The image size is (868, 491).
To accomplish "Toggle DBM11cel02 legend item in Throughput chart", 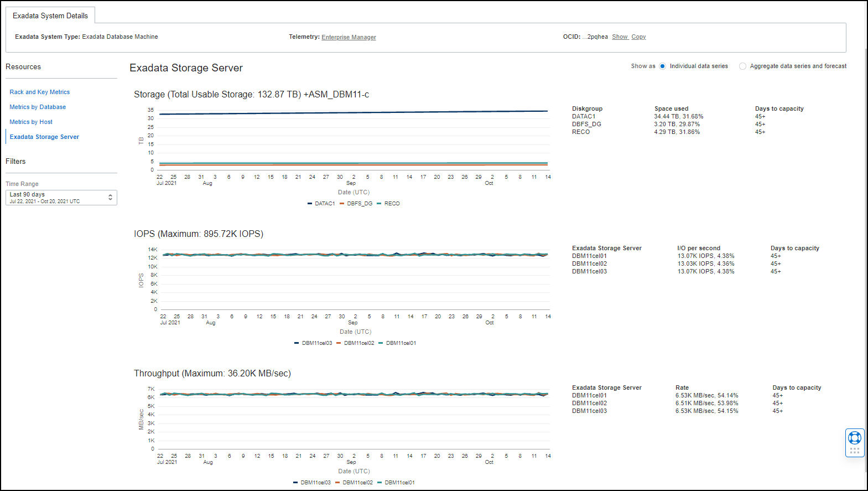I will click(x=354, y=483).
